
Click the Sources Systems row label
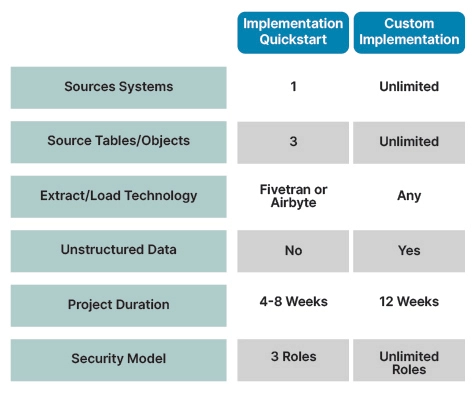coord(119,88)
